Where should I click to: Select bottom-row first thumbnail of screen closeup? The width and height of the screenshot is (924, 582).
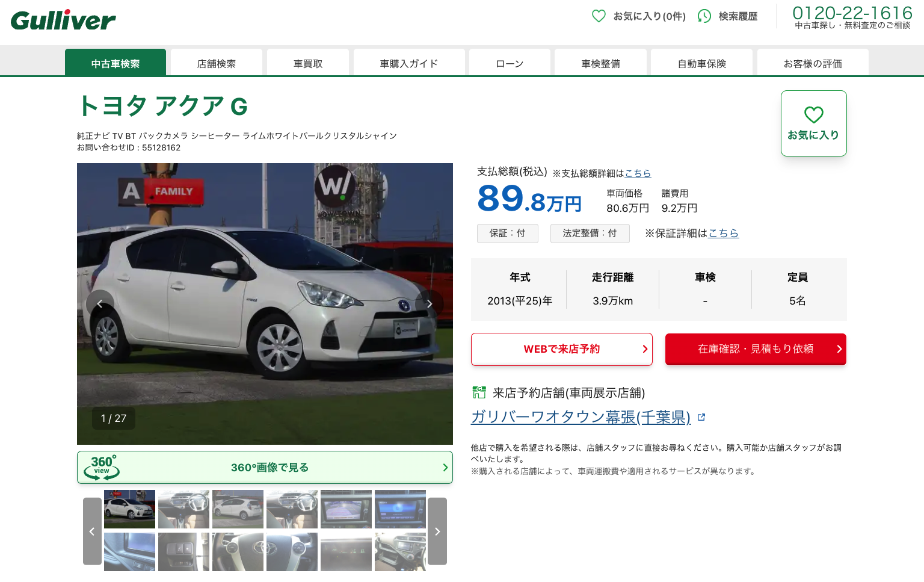129,552
